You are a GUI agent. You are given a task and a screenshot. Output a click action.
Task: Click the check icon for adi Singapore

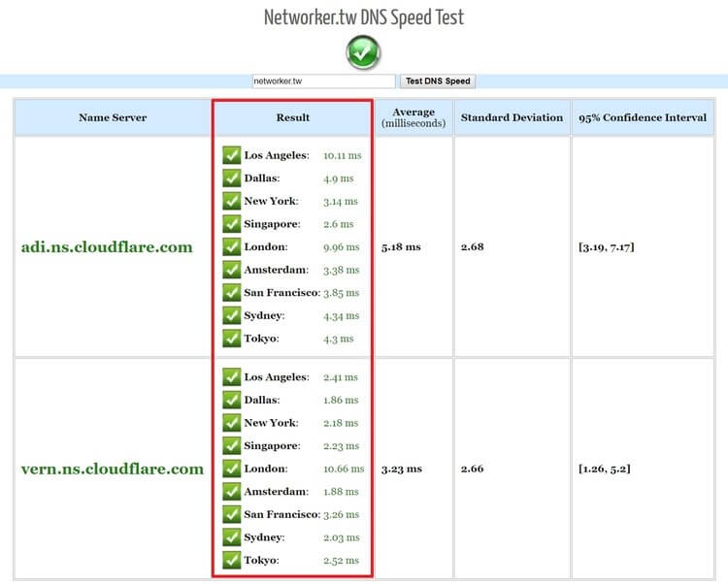coord(232,224)
